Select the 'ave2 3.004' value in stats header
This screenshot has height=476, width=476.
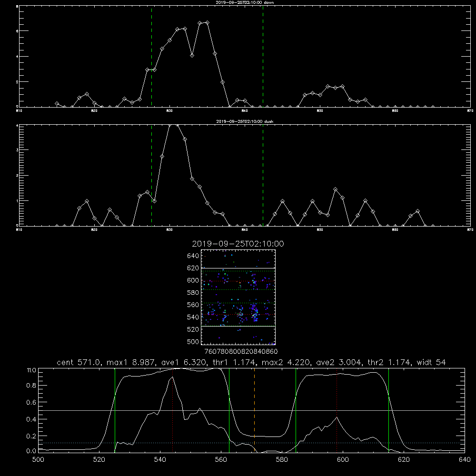click(339, 362)
